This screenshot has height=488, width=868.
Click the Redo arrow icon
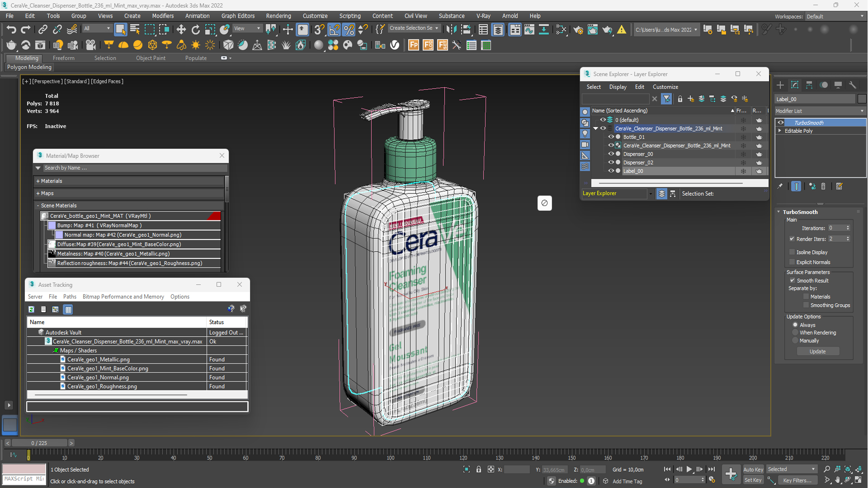click(x=26, y=29)
